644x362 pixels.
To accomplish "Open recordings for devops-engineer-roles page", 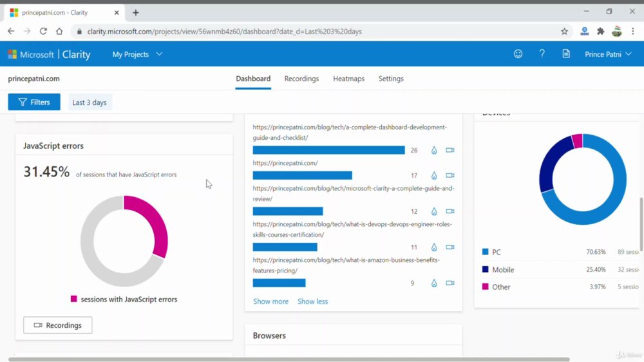I will (x=450, y=247).
